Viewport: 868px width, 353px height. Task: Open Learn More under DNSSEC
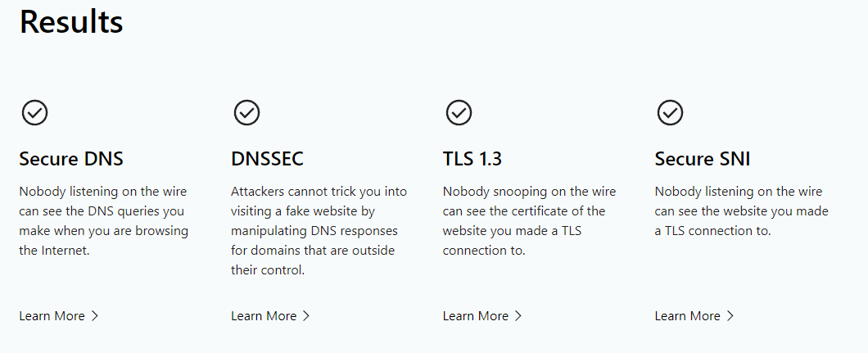pos(264,316)
